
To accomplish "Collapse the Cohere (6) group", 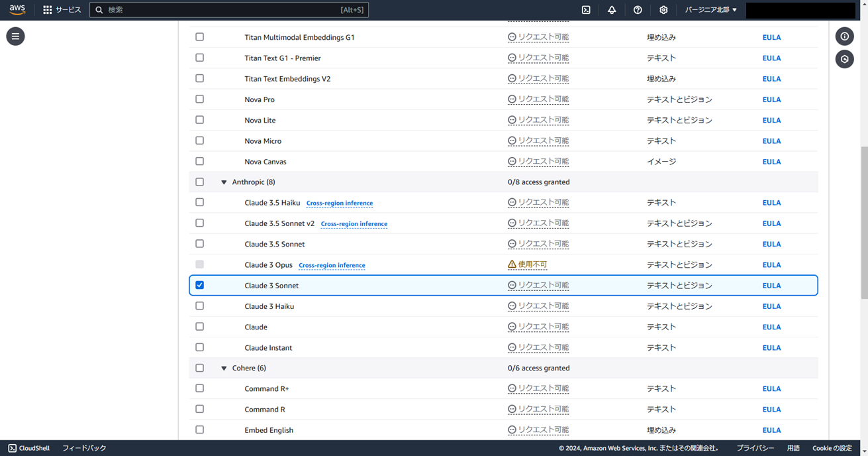I will [x=224, y=369].
